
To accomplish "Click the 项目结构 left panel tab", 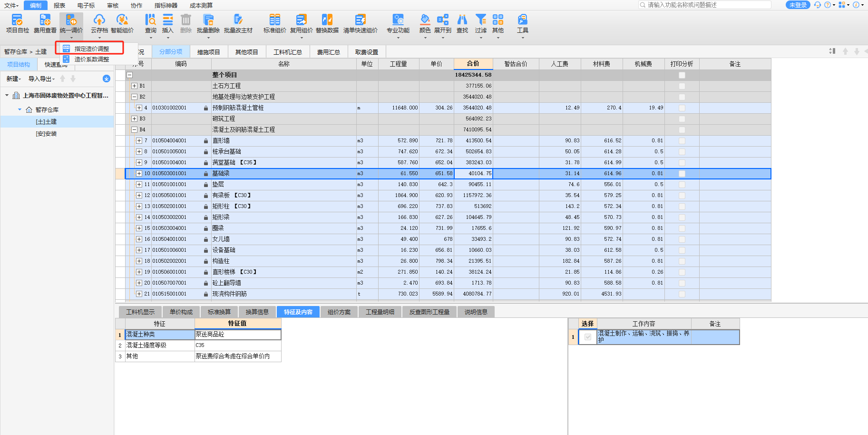I will [19, 64].
